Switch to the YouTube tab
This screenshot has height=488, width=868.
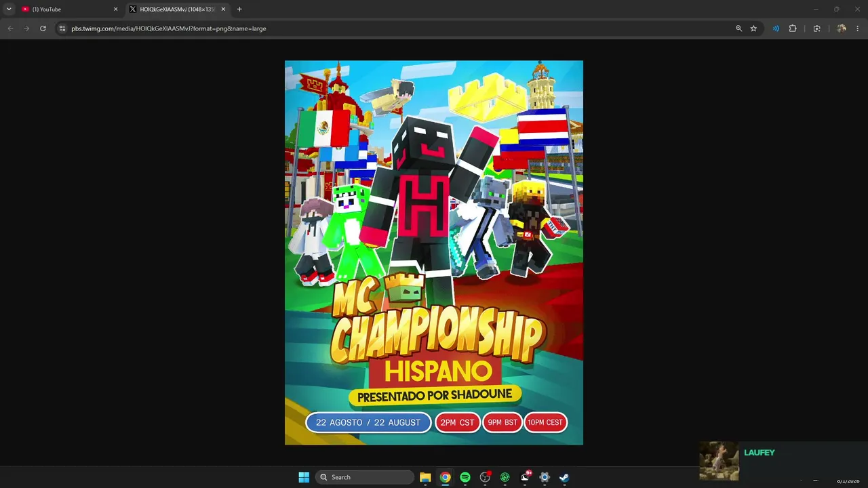pos(70,9)
